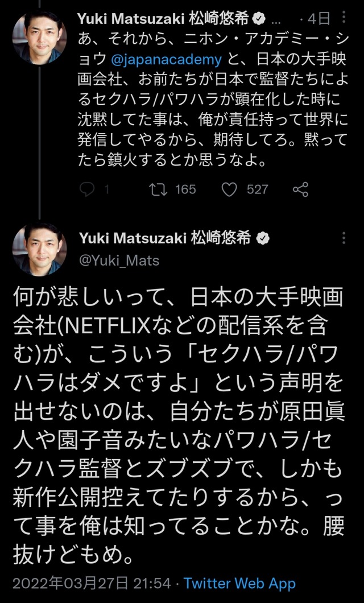Viewport: 364px width, 603px height.
Task: Open the first tweet's body text
Action: pyautogui.click(x=213, y=99)
